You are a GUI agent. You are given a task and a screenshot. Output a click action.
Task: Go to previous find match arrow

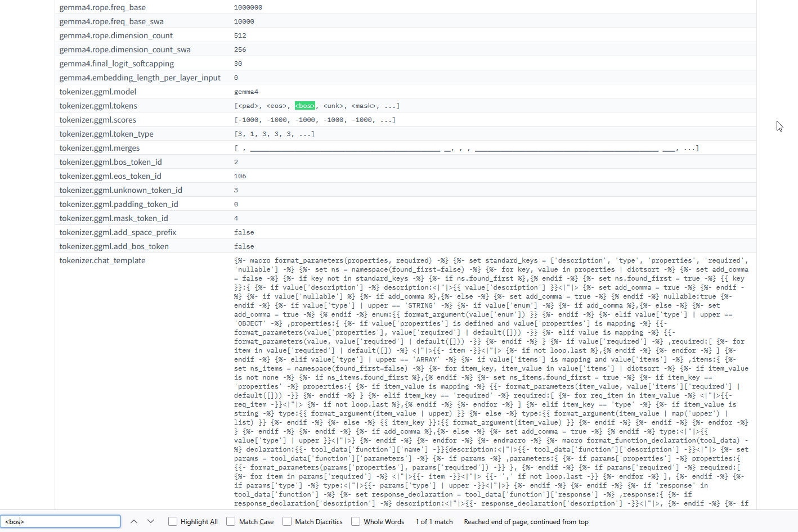(x=134, y=521)
